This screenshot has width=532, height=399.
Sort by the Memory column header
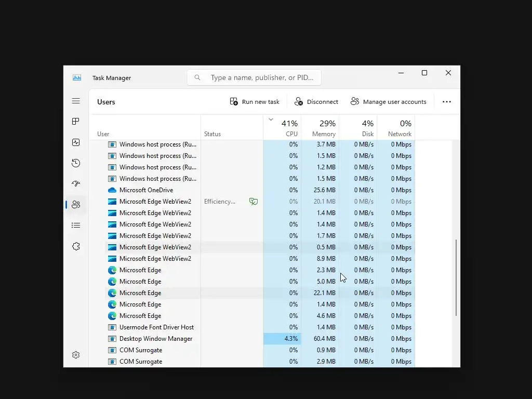320,128
